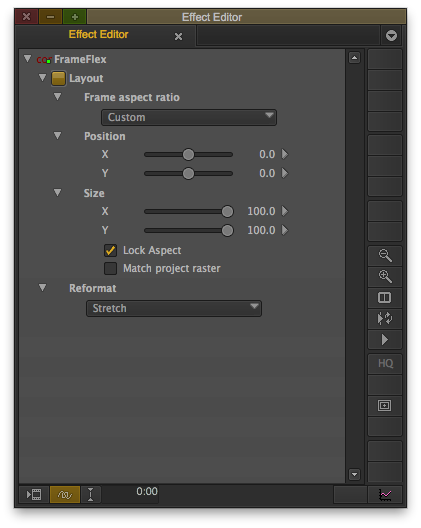Click the Size X slider handle
421x528 pixels.
(227, 211)
